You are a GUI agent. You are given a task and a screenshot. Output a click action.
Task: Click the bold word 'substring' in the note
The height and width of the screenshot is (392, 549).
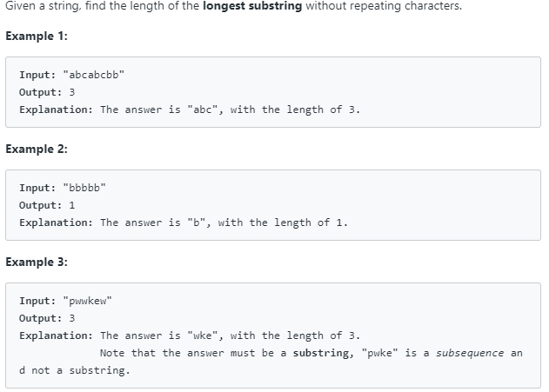[x=321, y=353]
